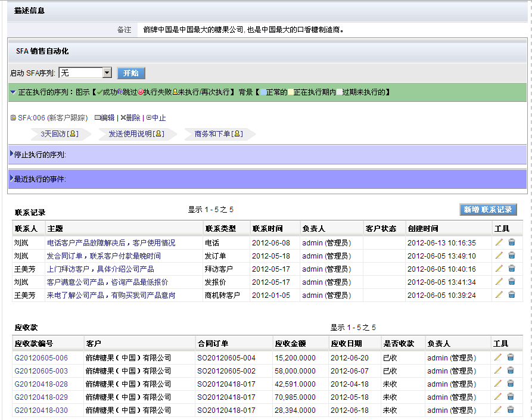This screenshot has width=532, height=420.
Task: Click 应收款编号 column header
Action: tap(33, 344)
